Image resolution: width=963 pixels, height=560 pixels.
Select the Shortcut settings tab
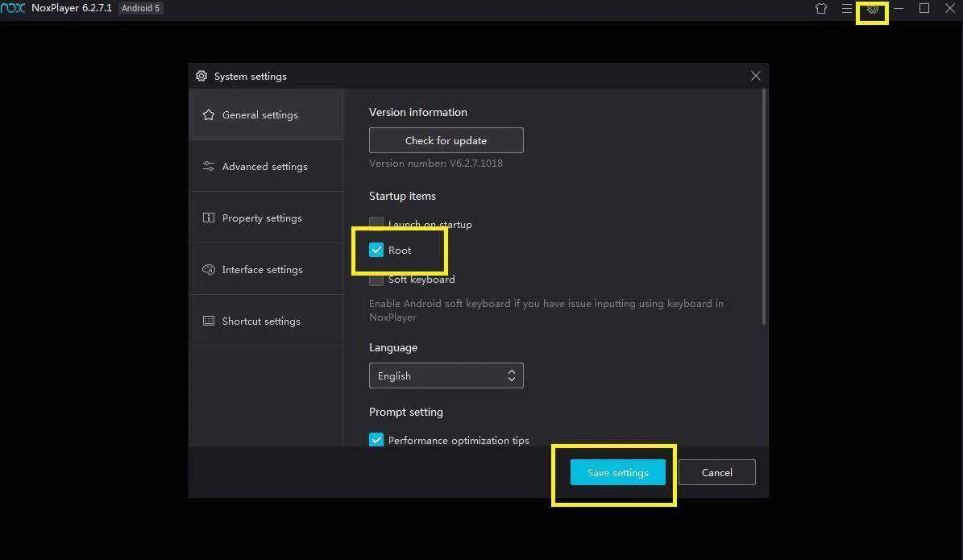tap(266, 321)
